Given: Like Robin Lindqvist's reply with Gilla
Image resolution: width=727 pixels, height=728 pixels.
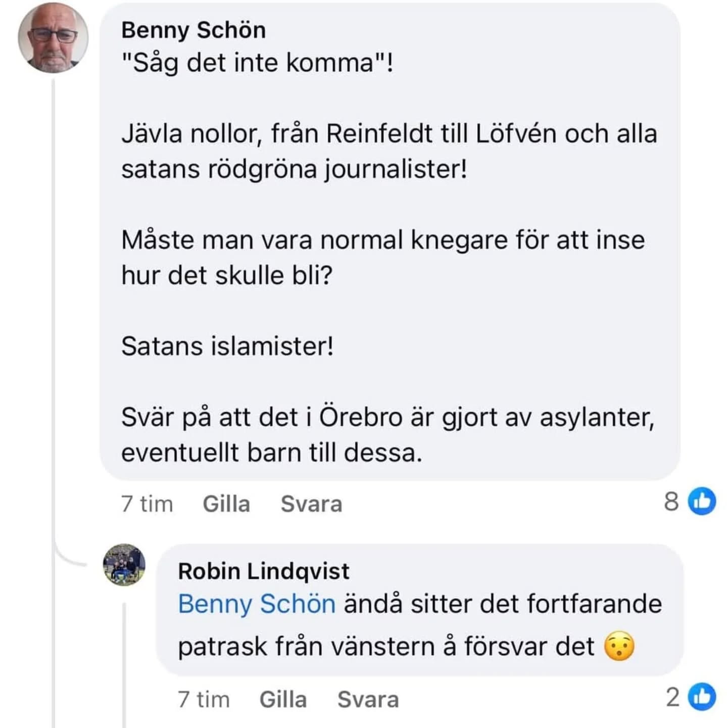Looking at the screenshot, I should coord(283,700).
